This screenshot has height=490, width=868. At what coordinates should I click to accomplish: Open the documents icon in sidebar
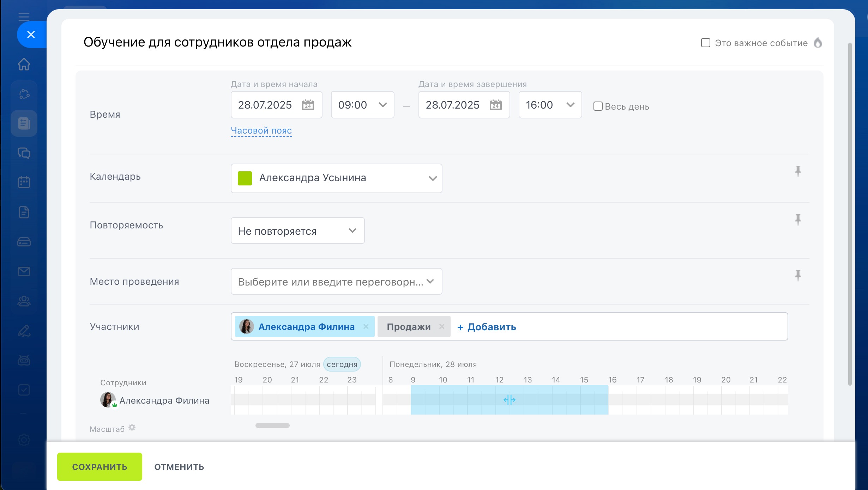(x=24, y=212)
